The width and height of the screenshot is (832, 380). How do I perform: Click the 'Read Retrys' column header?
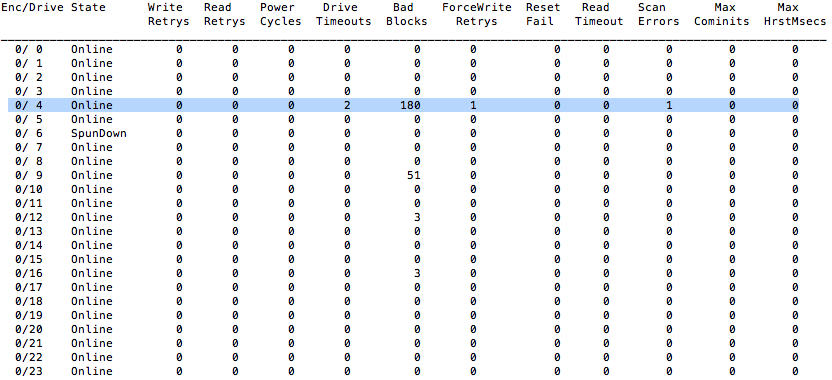pyautogui.click(x=224, y=14)
